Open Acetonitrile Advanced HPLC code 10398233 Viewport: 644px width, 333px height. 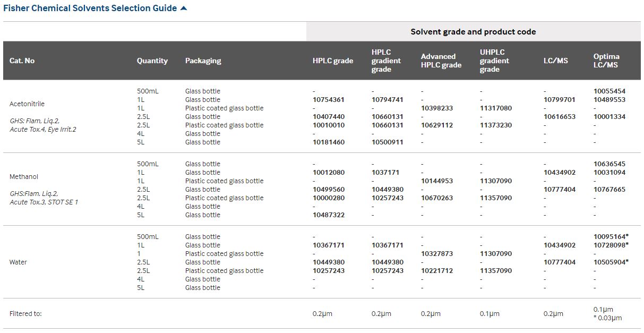point(436,108)
